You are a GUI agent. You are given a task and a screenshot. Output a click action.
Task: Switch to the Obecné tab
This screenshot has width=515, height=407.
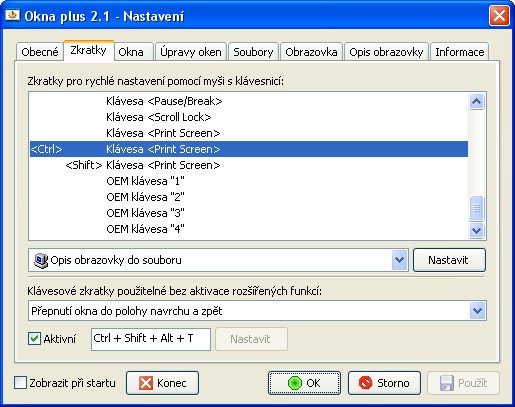(x=40, y=52)
